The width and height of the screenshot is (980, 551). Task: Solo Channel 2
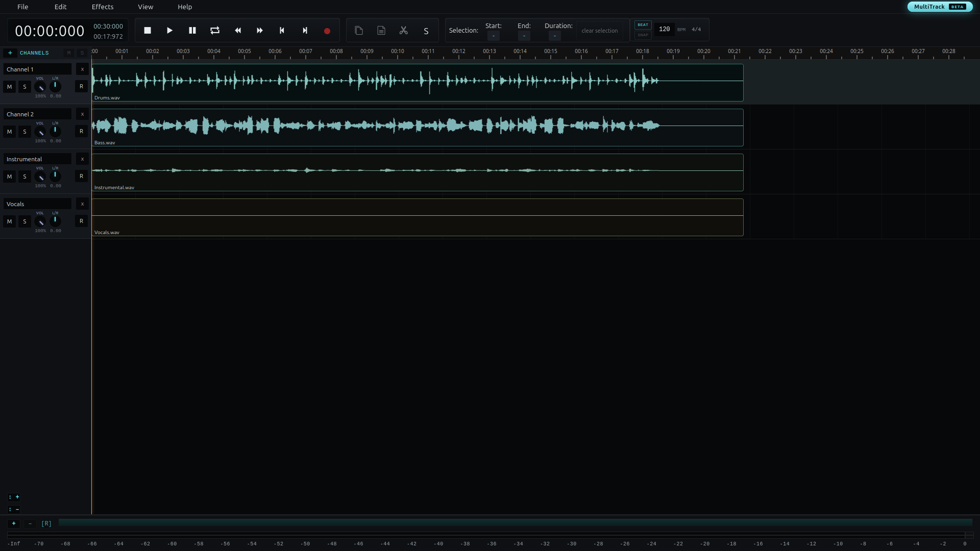pos(24,132)
